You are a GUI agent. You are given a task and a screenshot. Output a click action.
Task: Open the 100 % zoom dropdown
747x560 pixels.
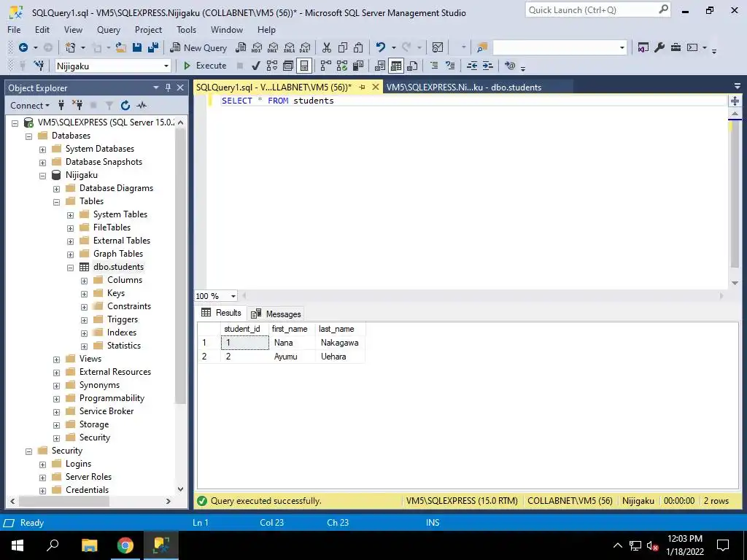coord(233,296)
